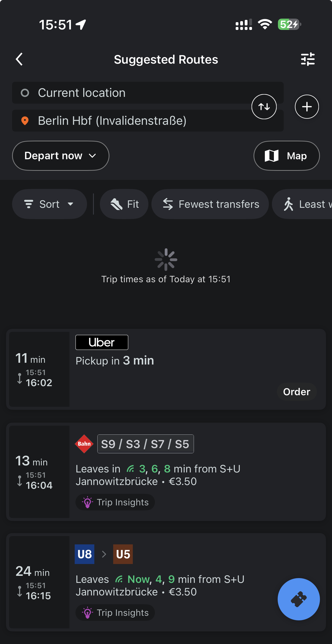Viewport: 332px width, 644px height.
Task: Edit the Berlin Hbf destination field
Action: [148, 120]
